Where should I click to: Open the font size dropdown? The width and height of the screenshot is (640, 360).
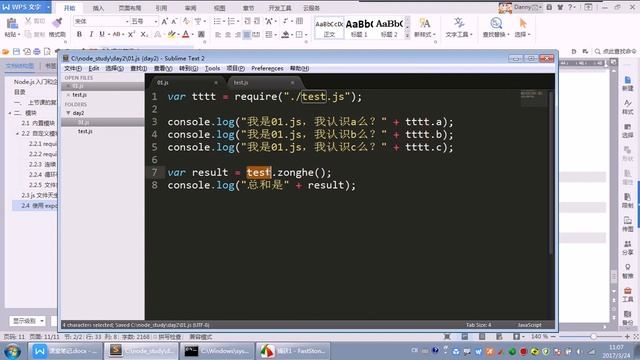(x=156, y=22)
